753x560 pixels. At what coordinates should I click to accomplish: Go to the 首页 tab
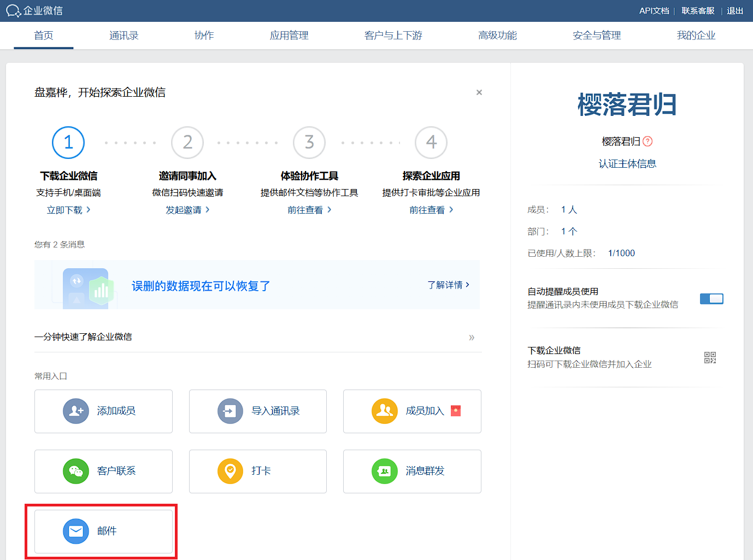pos(44,36)
